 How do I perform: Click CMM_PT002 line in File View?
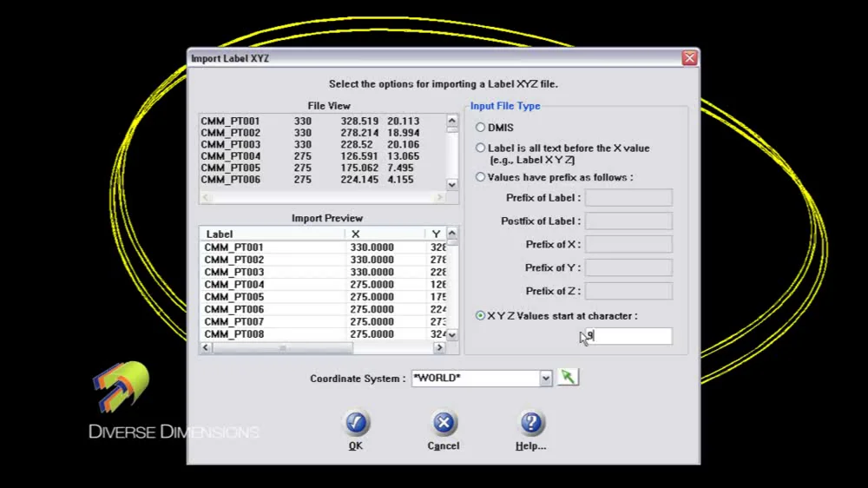click(x=310, y=132)
